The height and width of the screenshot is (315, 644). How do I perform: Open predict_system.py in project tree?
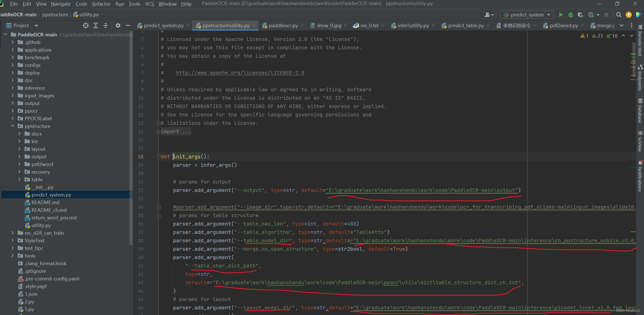click(x=51, y=195)
